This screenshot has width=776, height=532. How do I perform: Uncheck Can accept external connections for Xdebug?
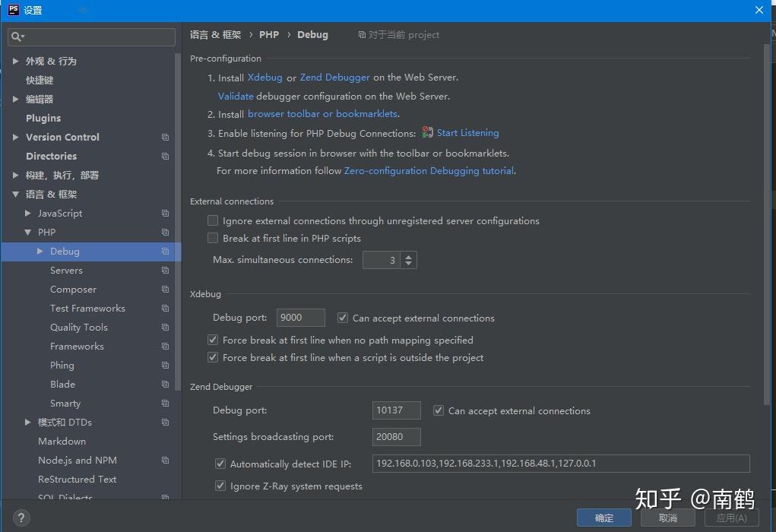(342, 318)
